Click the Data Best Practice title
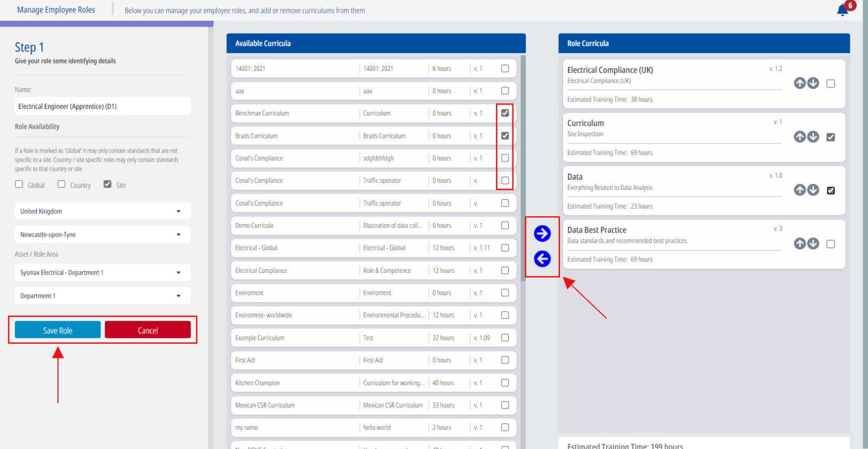Screen dimensions: 868x449 [597, 230]
